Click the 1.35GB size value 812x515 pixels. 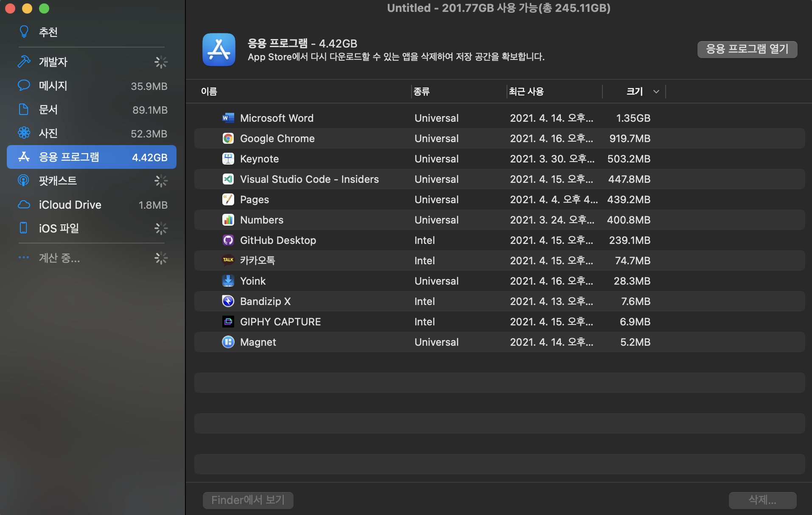(x=633, y=118)
